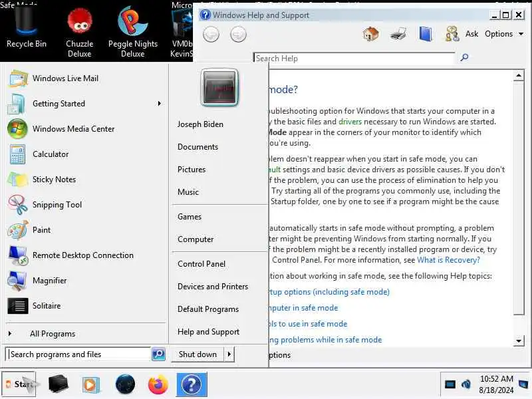The height and width of the screenshot is (399, 532).
Task: Open startup options (including safe mode) link
Action: (x=329, y=292)
